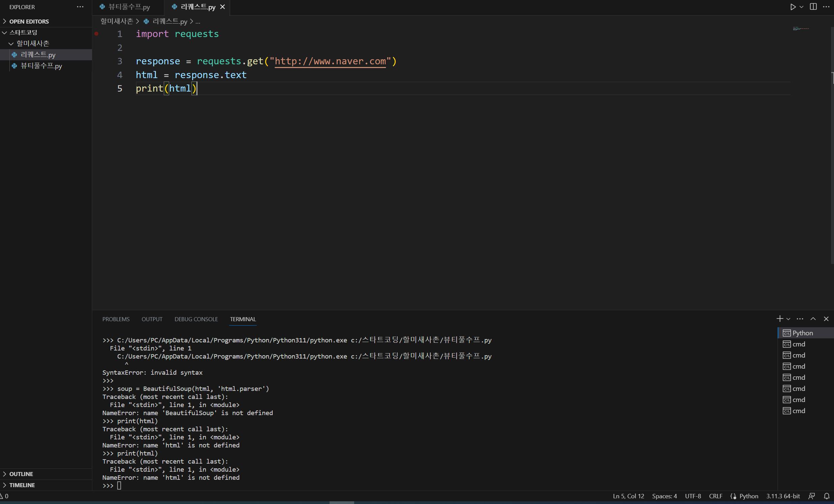Switch to the DEBUG CONSOLE panel tab
834x504 pixels.
point(196,319)
